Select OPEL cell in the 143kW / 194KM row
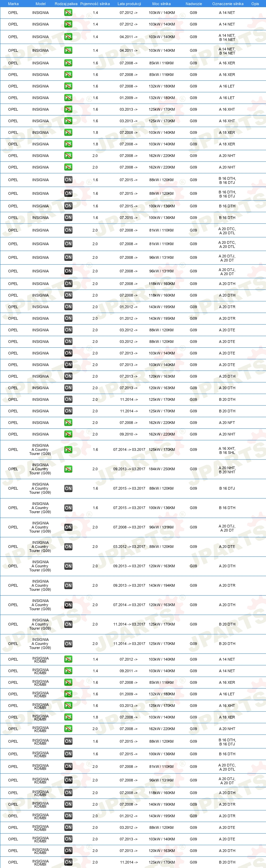This screenshot has height=868, width=266. (13, 585)
